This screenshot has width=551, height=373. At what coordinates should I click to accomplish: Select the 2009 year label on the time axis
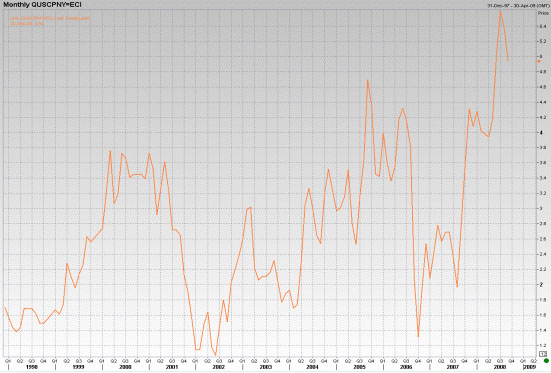(530, 367)
